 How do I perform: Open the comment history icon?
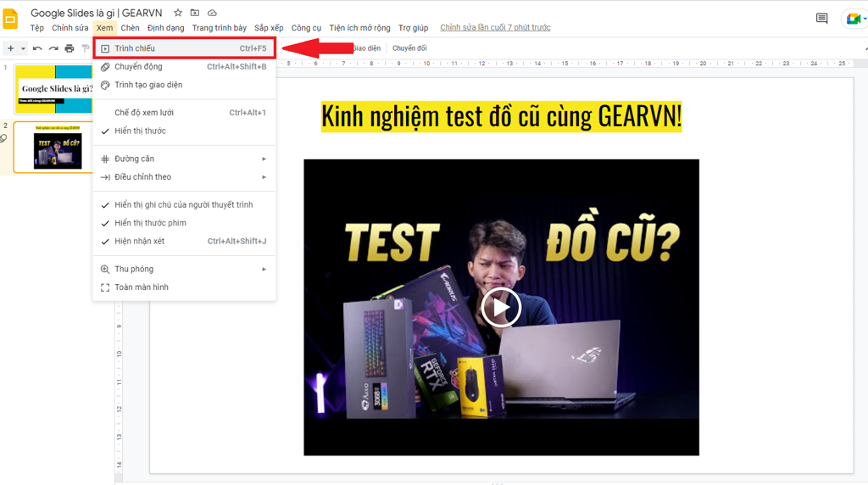pyautogui.click(x=821, y=19)
